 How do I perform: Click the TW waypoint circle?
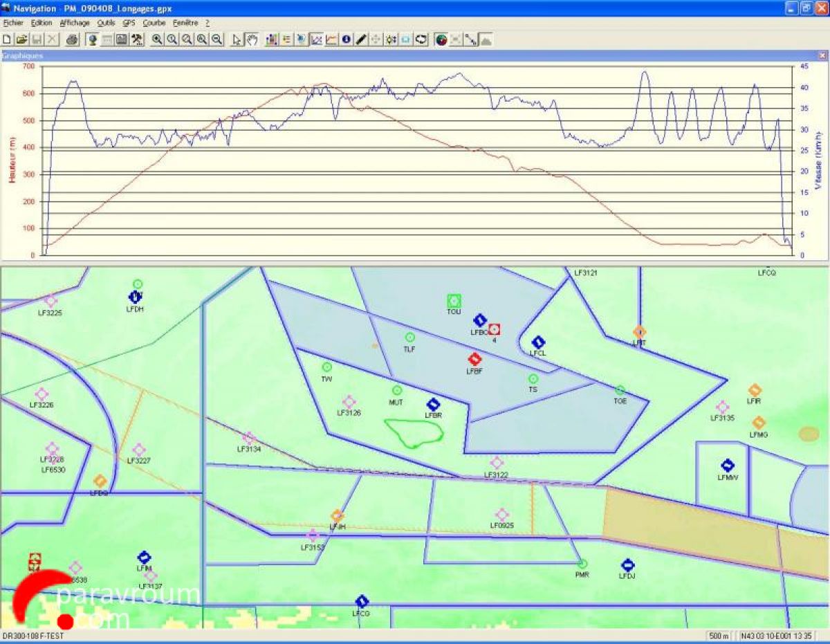pyautogui.click(x=327, y=367)
